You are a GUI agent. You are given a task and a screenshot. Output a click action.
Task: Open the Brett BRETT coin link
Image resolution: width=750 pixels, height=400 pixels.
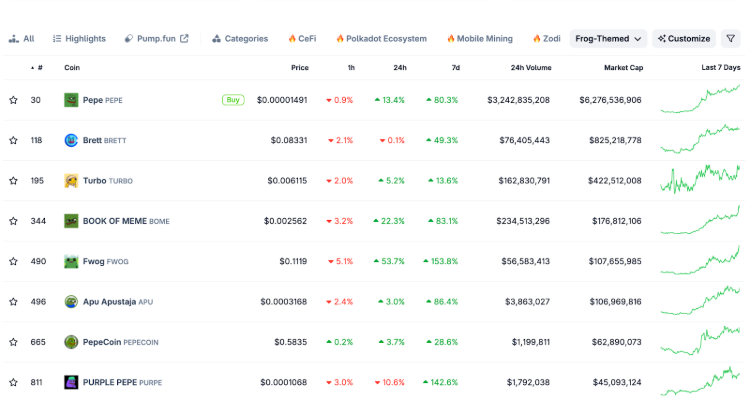(104, 140)
